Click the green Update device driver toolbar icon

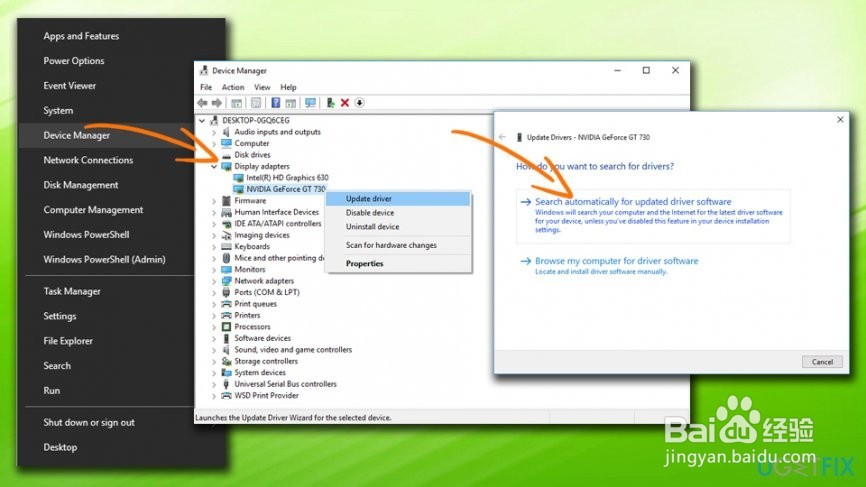[330, 103]
